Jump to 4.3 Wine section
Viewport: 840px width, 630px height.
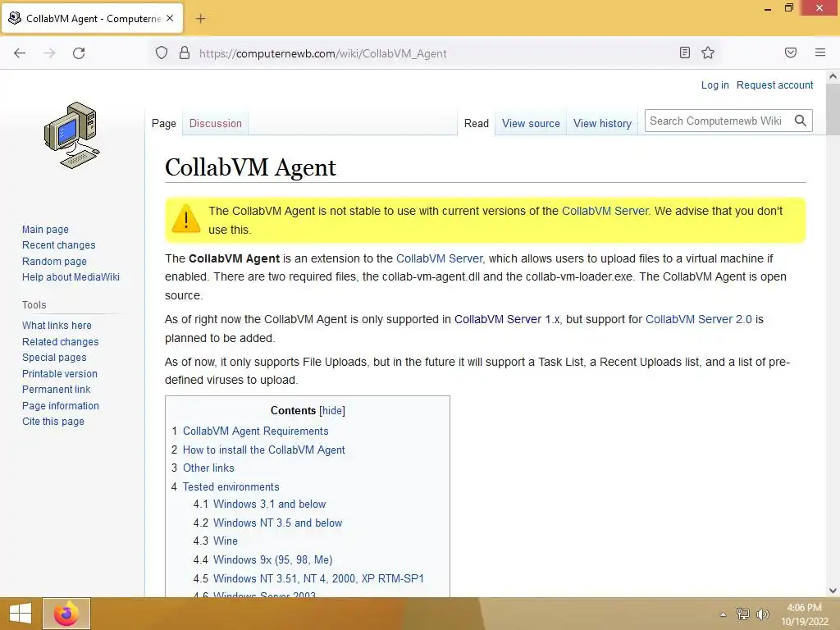pos(226,541)
